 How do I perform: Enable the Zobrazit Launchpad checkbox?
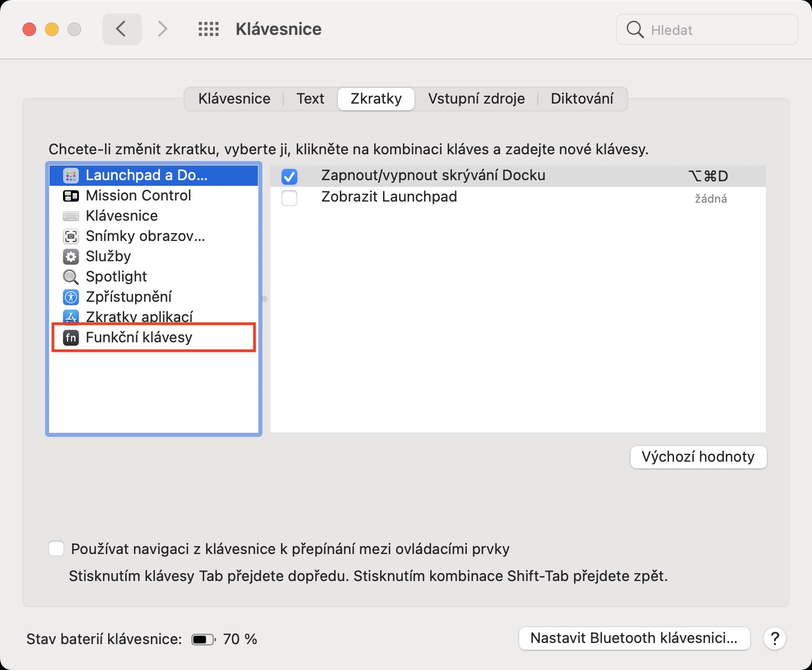pos(289,198)
